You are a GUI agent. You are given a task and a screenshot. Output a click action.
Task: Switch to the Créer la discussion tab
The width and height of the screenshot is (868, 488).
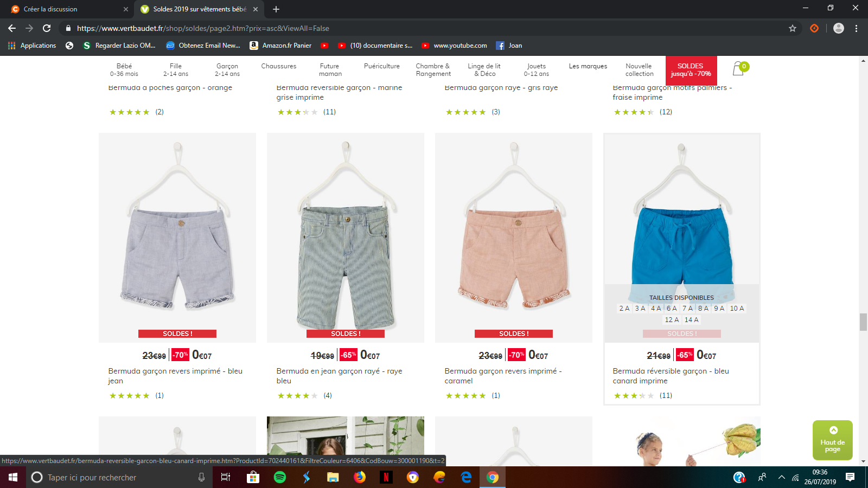tap(65, 9)
